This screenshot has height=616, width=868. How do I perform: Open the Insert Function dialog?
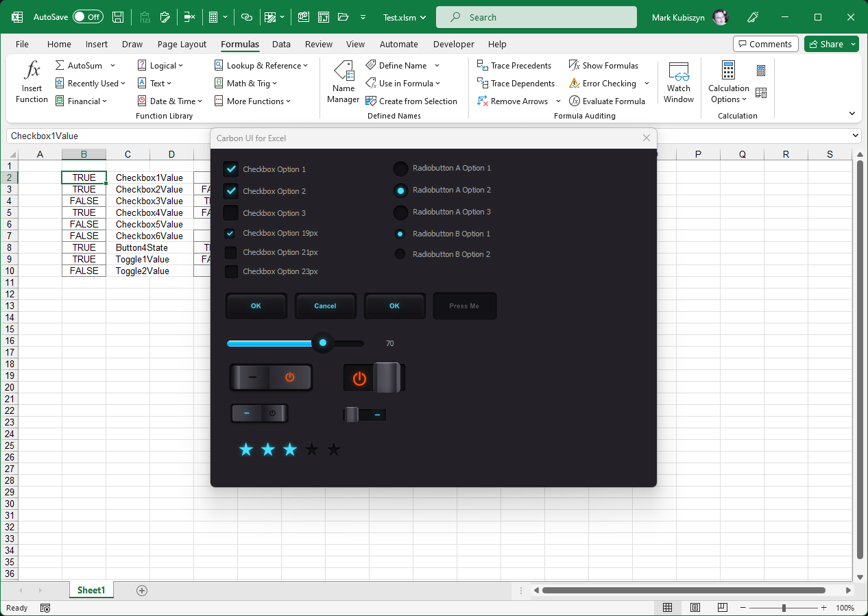click(32, 82)
